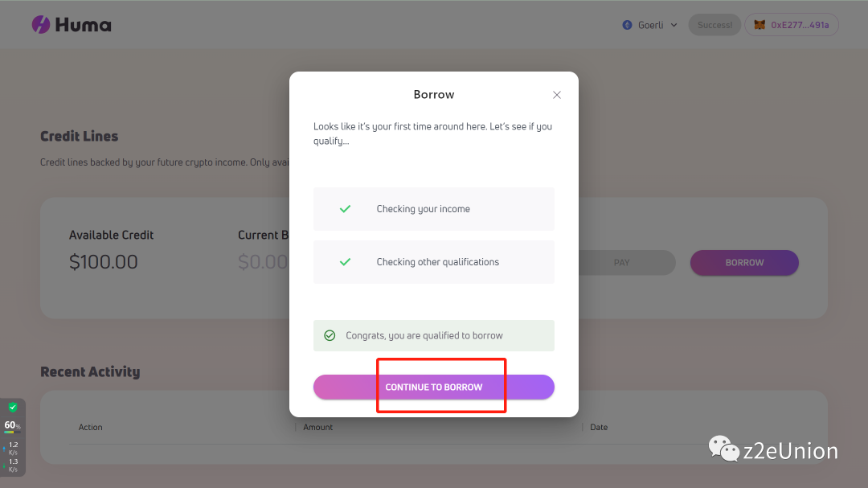The height and width of the screenshot is (488, 868).
Task: Click the MetaMask fox icon
Action: [x=759, y=25]
